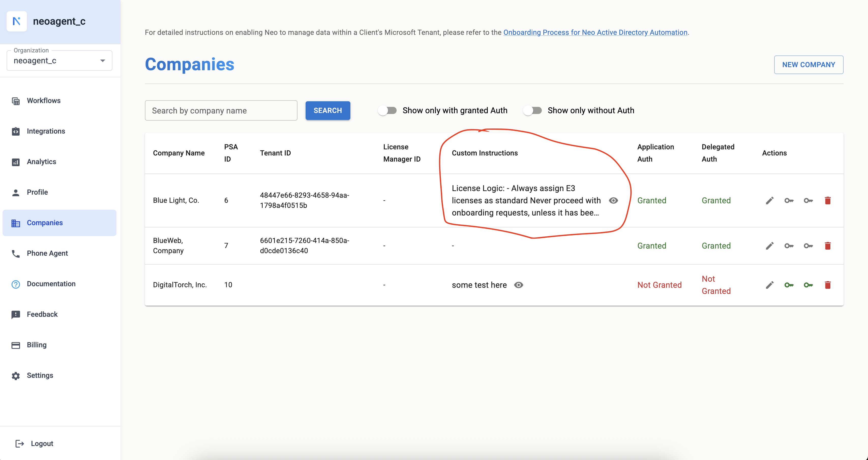
Task: Click the NEW COMPANY button
Action: pos(808,65)
